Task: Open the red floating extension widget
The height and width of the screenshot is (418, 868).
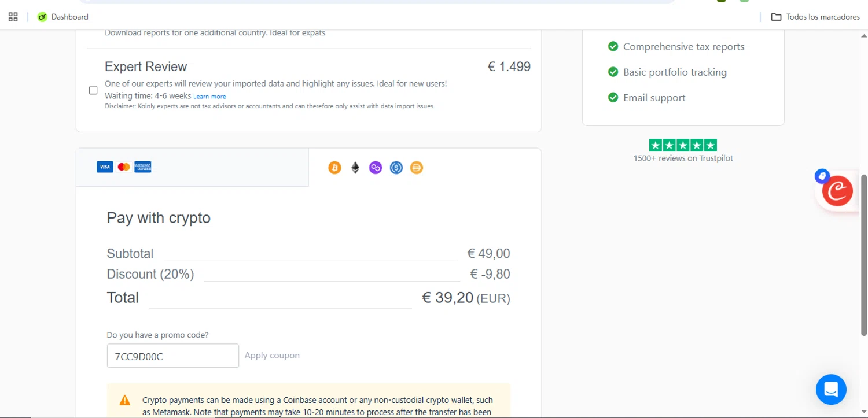Action: 837,191
